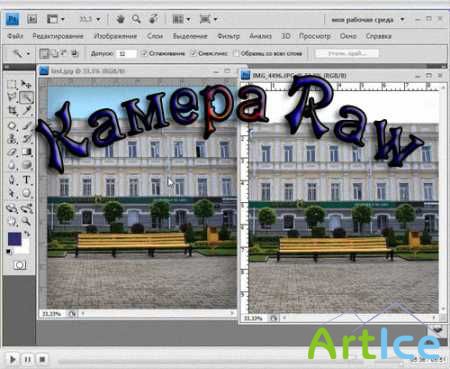The height and width of the screenshot is (369, 450).
Task: Swap foreground and background colors
Action: (27, 234)
